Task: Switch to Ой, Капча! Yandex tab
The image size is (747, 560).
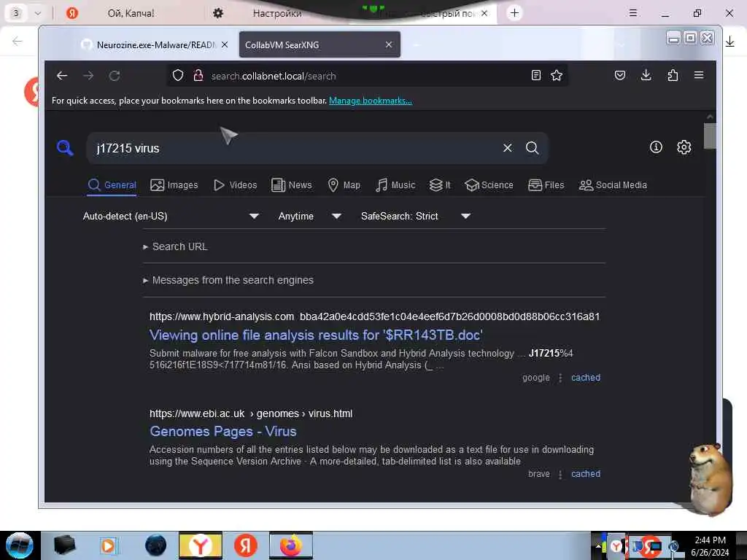Action: click(131, 13)
